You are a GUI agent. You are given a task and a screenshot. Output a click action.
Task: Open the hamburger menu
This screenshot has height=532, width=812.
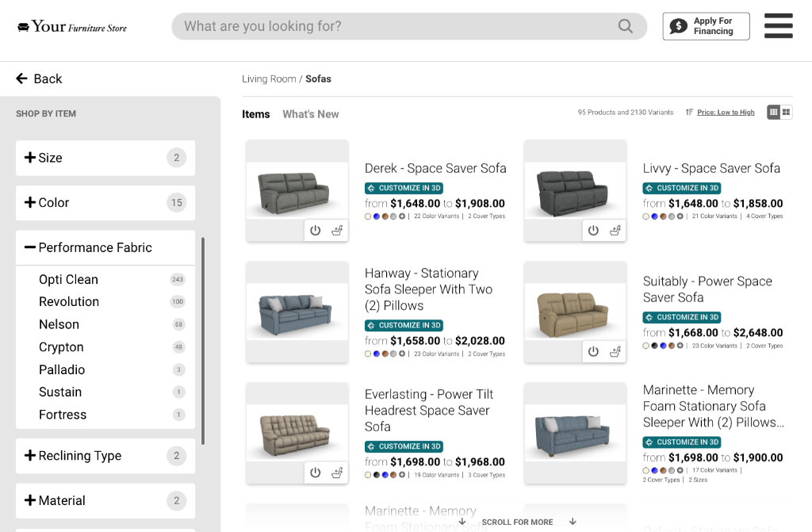pyautogui.click(x=779, y=26)
